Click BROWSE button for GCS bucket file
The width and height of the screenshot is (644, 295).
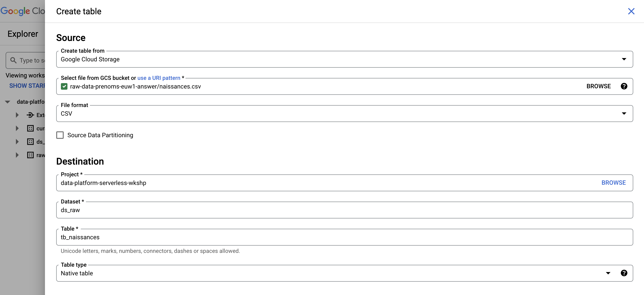[598, 86]
